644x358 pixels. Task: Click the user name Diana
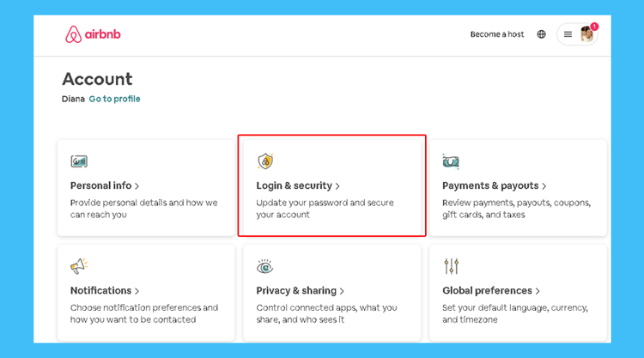click(x=73, y=99)
